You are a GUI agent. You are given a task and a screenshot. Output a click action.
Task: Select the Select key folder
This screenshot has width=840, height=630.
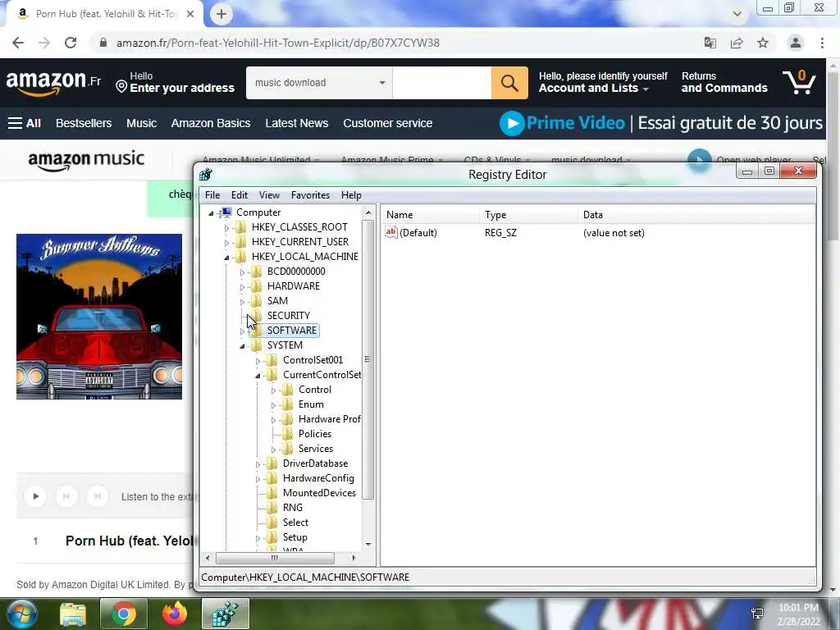[x=295, y=523]
